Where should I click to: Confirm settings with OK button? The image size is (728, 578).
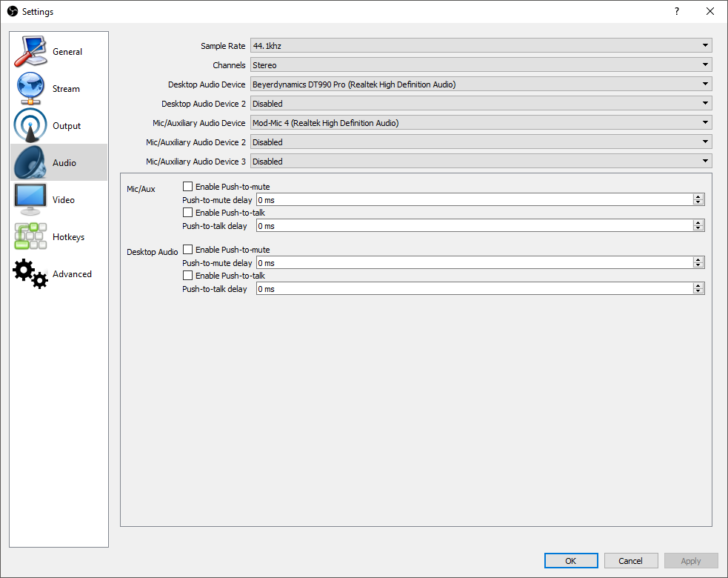click(571, 561)
